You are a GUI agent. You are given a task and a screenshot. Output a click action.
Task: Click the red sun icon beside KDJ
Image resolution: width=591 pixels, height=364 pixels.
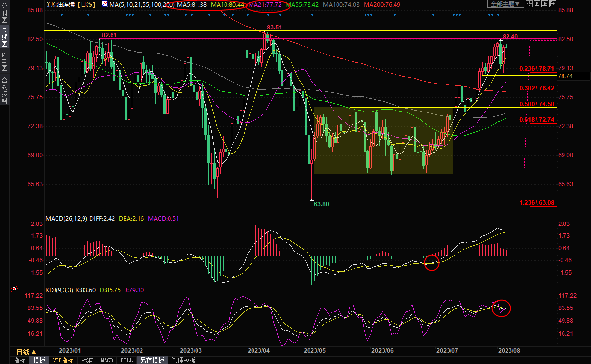point(14,289)
